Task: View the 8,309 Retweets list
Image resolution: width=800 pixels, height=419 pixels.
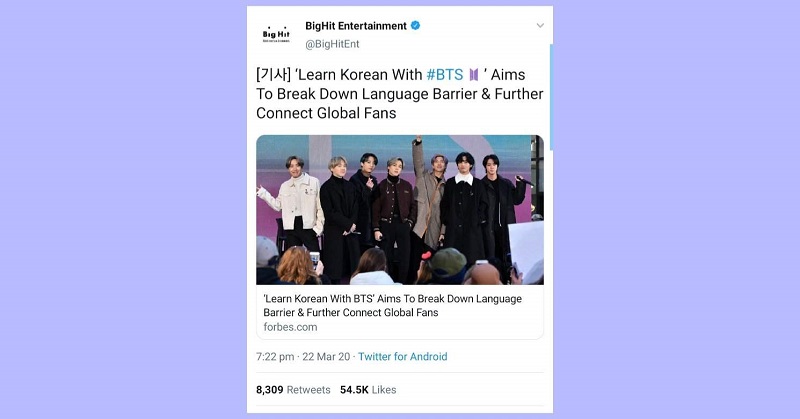Action: pos(293,390)
